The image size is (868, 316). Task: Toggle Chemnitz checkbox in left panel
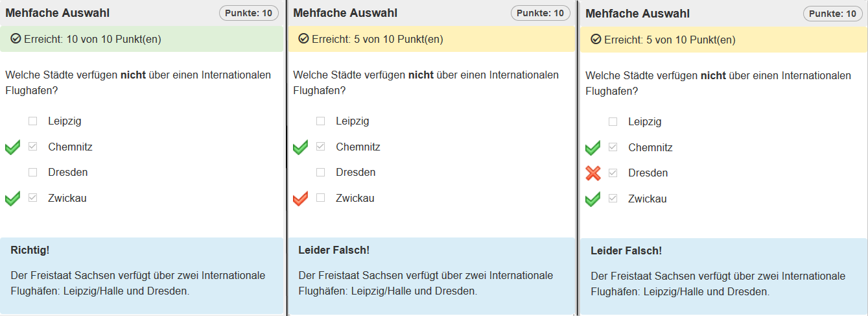(32, 147)
